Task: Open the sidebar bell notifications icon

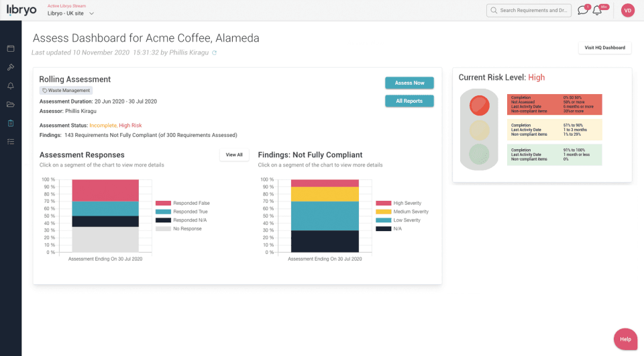Action: click(11, 85)
